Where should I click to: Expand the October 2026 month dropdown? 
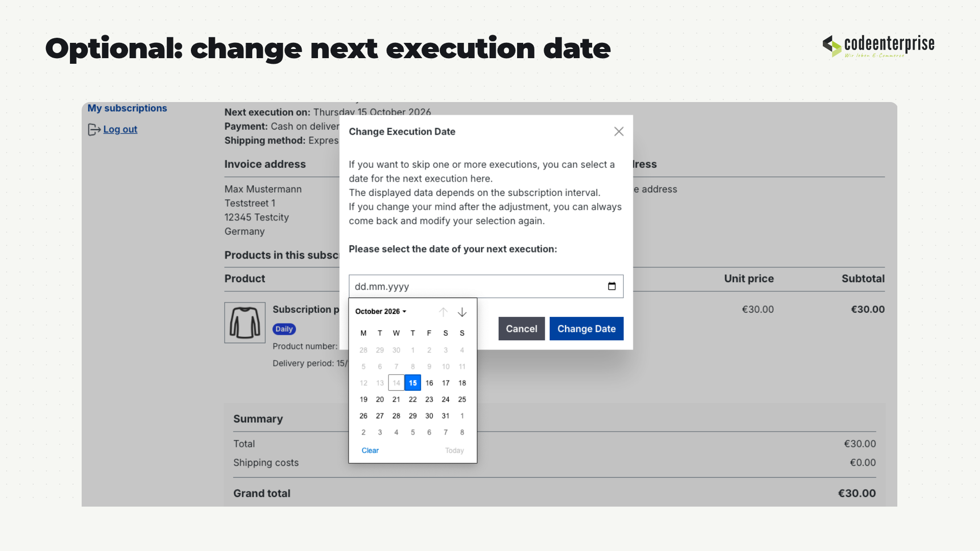pyautogui.click(x=381, y=311)
